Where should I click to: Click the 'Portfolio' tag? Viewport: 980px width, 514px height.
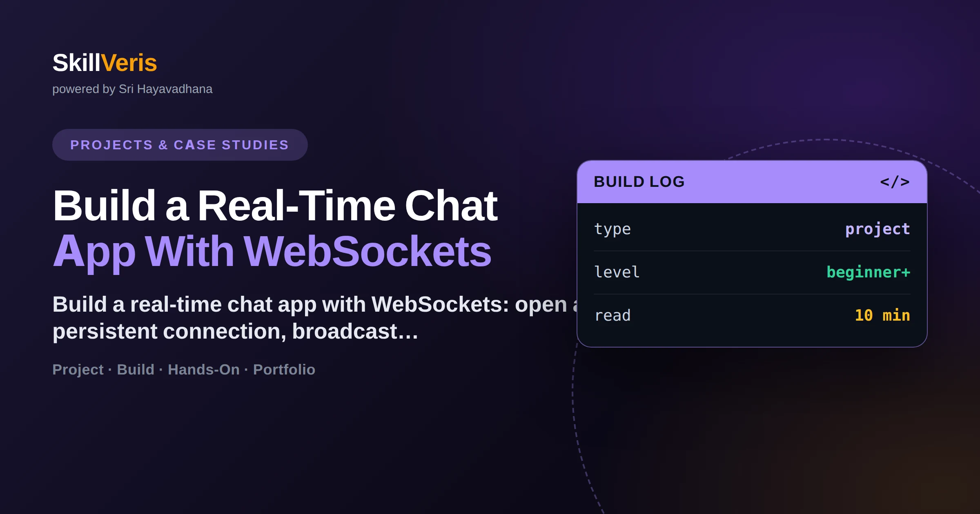point(284,370)
